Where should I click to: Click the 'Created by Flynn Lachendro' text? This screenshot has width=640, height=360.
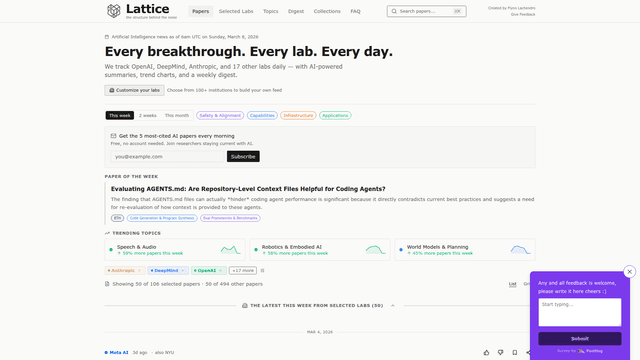pyautogui.click(x=511, y=8)
